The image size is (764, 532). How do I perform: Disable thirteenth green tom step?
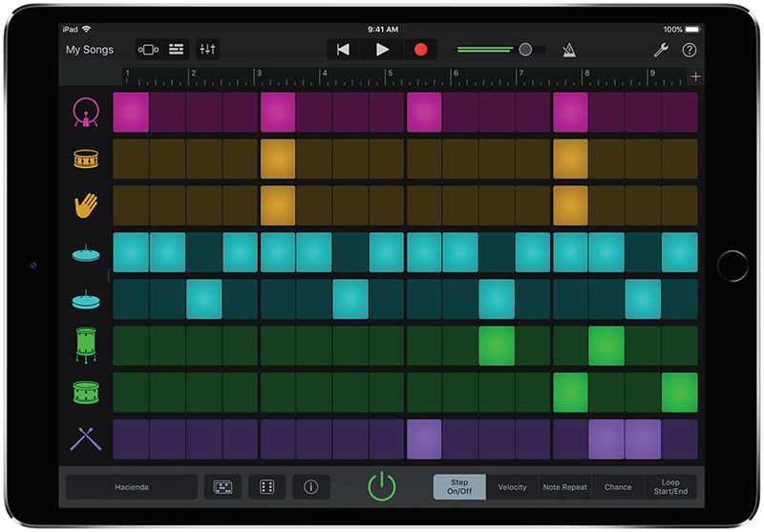(570, 393)
